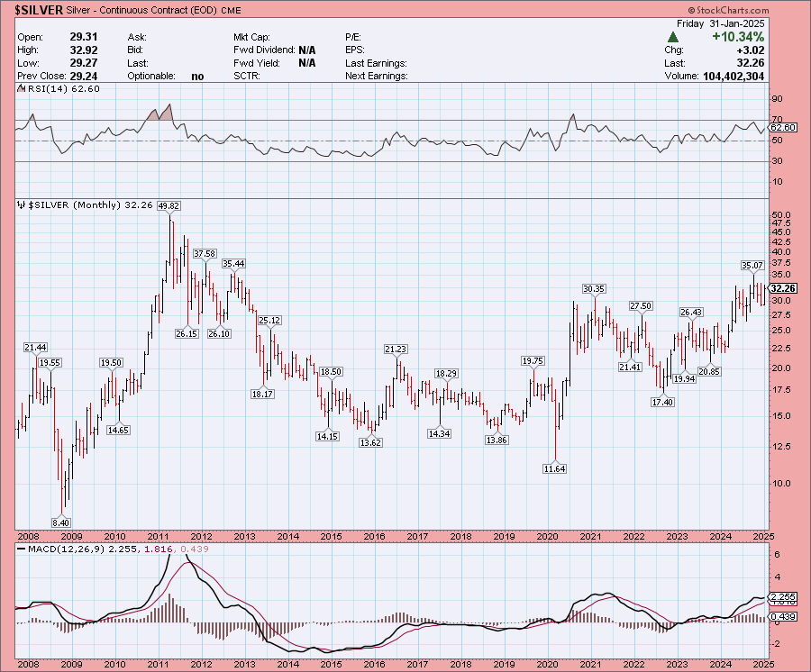
Task: Click the 26.15 low price annotation
Action: point(187,334)
